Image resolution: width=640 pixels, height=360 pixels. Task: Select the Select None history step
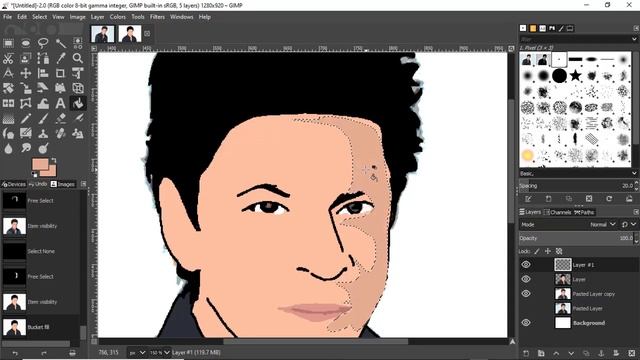(40, 251)
